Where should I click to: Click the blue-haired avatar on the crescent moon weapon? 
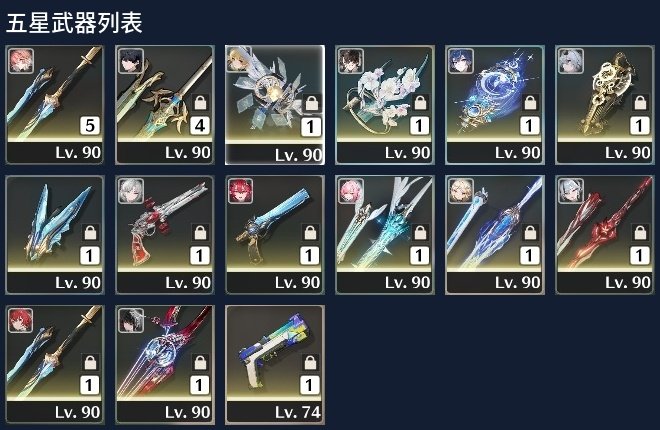tap(461, 61)
